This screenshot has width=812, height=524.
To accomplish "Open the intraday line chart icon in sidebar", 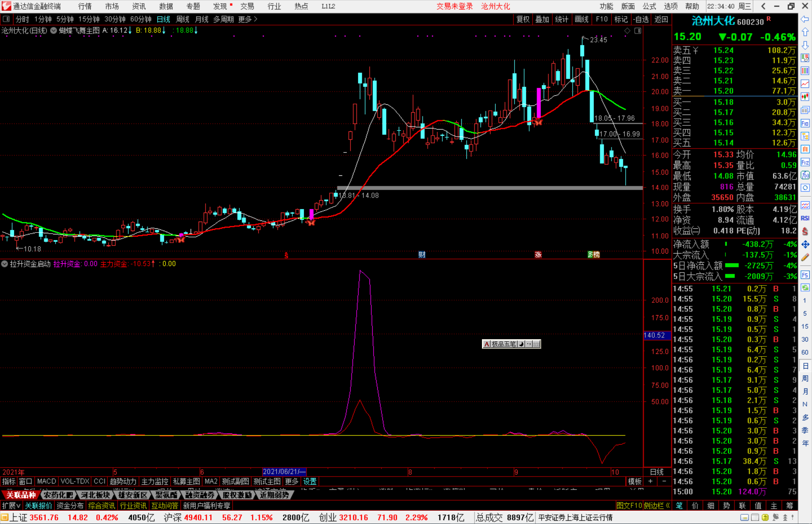I will (x=805, y=84).
